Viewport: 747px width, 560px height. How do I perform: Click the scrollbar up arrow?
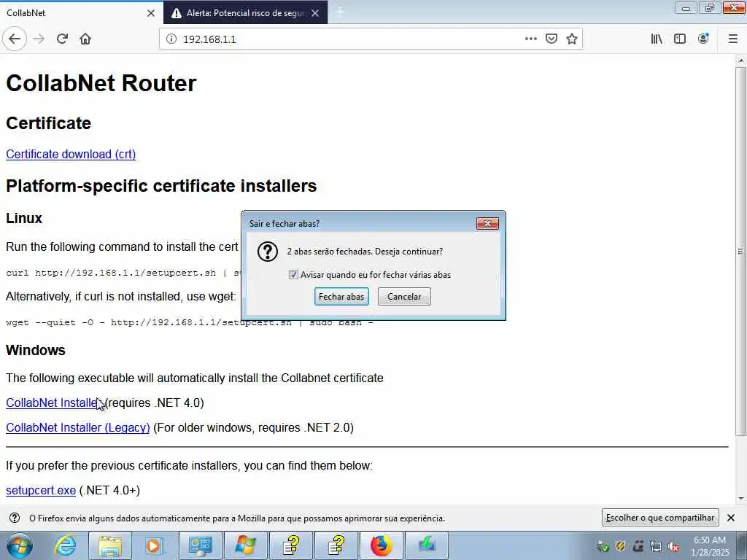coord(740,61)
